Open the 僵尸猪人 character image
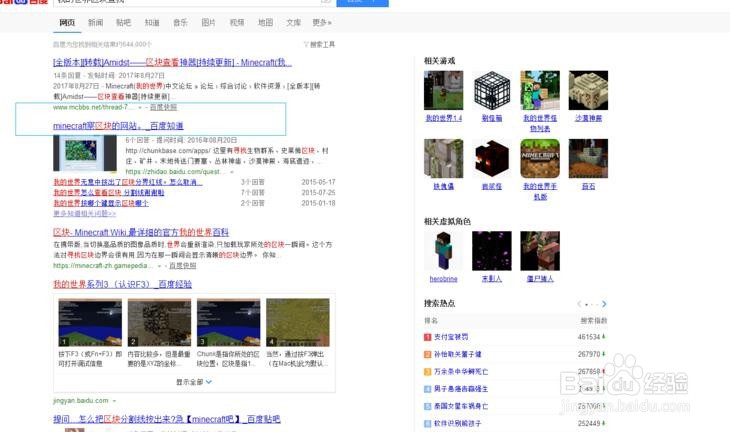This screenshot has height=432, width=730. point(540,251)
